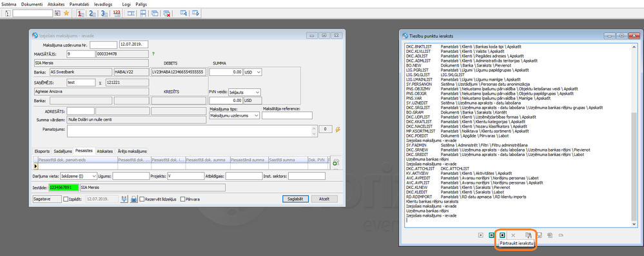Tile windows stacked toolbar icon

[x=143, y=13]
